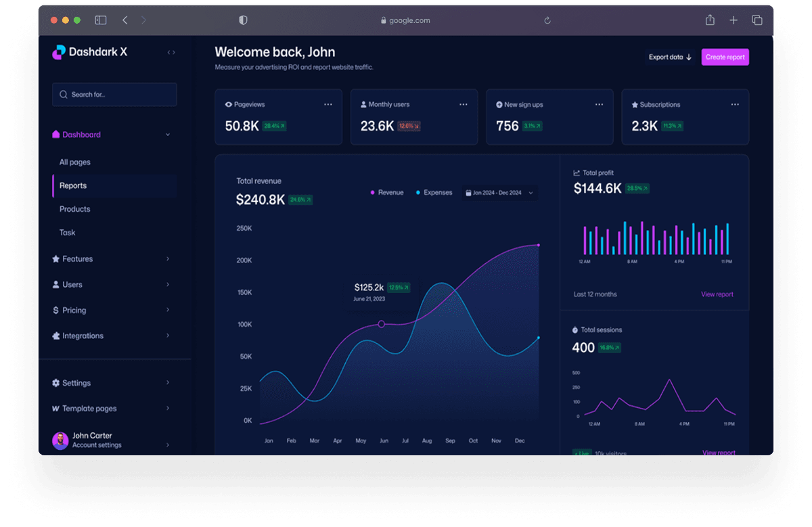Toggle the Revenue series legend

pyautogui.click(x=387, y=193)
